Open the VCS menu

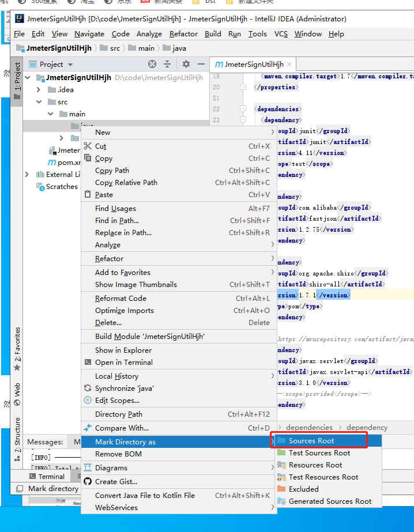pyautogui.click(x=281, y=34)
